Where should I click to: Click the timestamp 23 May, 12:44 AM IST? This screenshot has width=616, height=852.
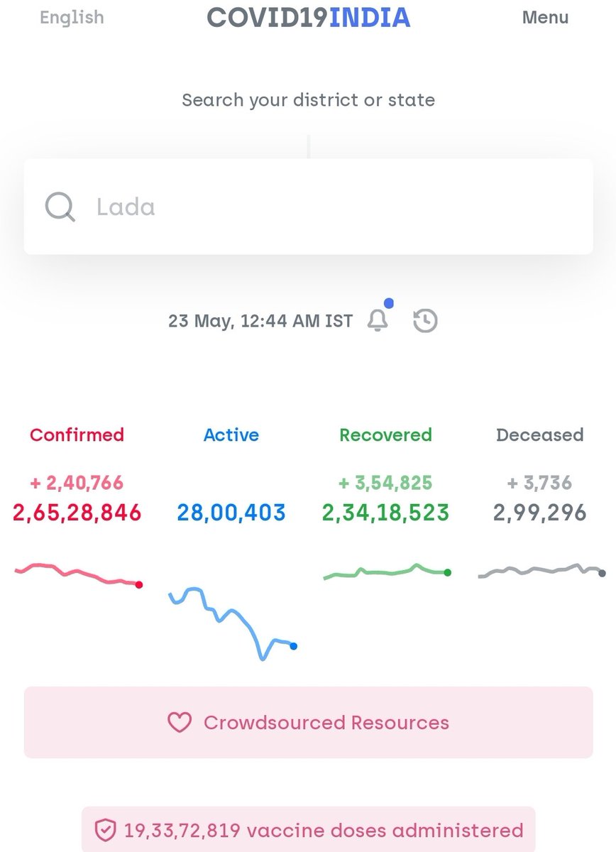tap(260, 321)
